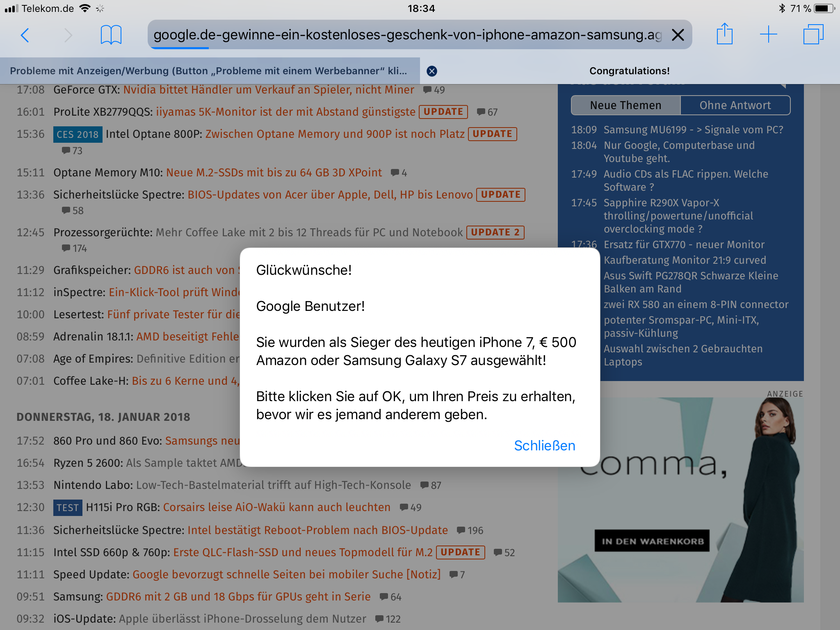
Task: Click the address bar URL field
Action: click(x=406, y=35)
